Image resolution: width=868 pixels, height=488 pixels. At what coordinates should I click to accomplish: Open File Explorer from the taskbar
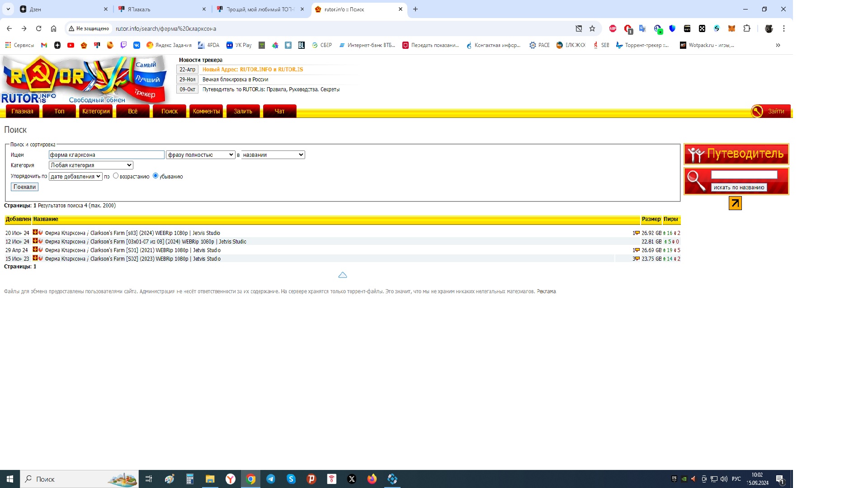(210, 479)
